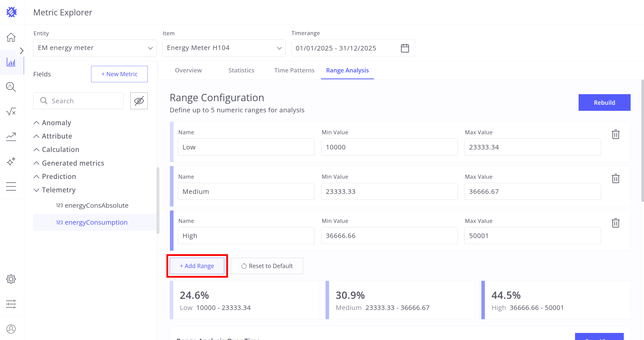The width and height of the screenshot is (644, 340).
Task: Open the user profile icon
Action: (11, 329)
